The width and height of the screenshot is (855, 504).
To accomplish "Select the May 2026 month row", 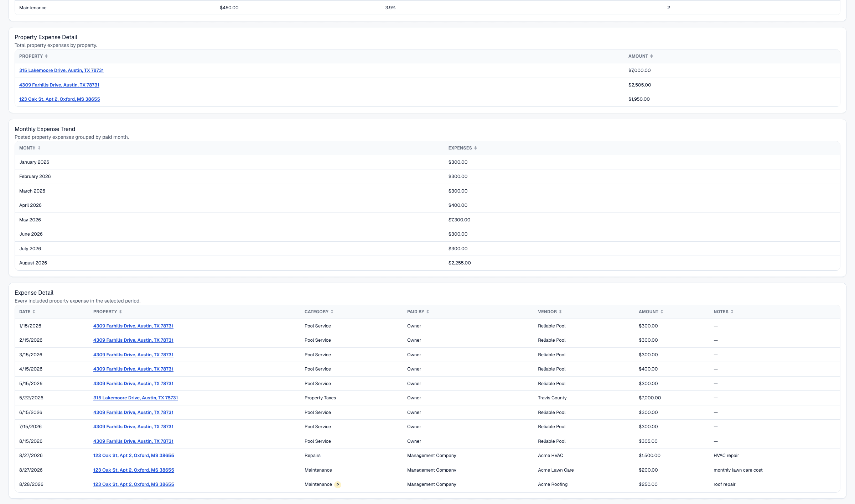I will [x=427, y=220].
